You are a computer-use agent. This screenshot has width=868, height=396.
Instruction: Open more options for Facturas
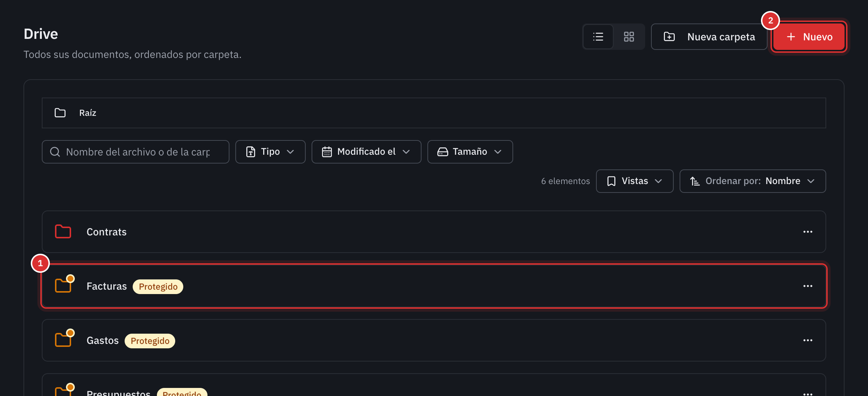point(808,286)
